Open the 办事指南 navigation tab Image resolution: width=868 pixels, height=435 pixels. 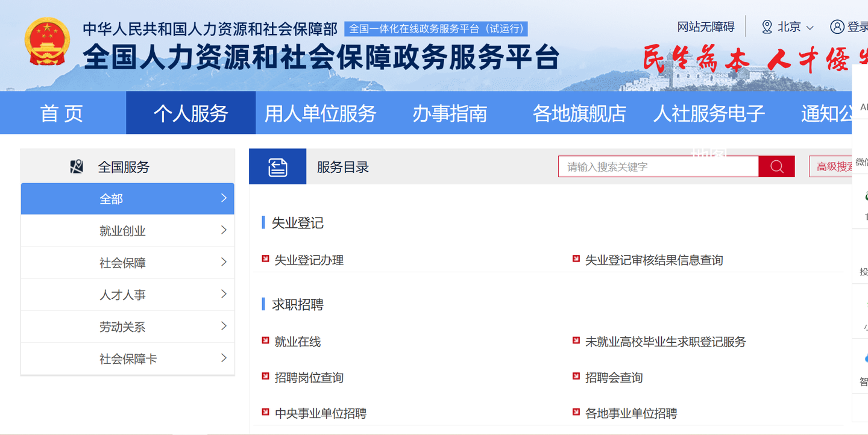pos(449,113)
